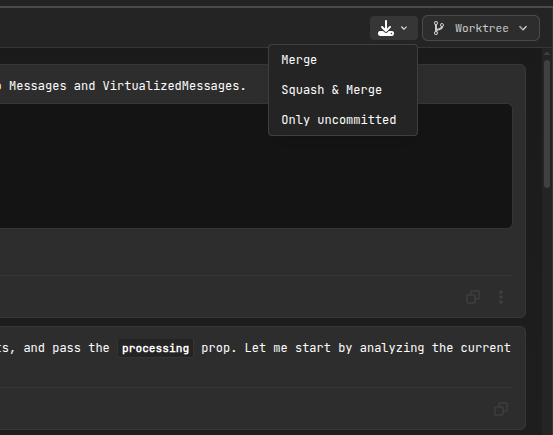Image resolution: width=553 pixels, height=435 pixels.
Task: Copy the second message about processing prop
Action: point(501,409)
